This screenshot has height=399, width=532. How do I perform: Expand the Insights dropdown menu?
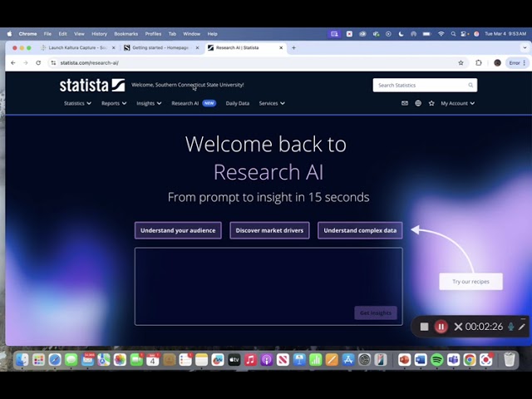(149, 103)
